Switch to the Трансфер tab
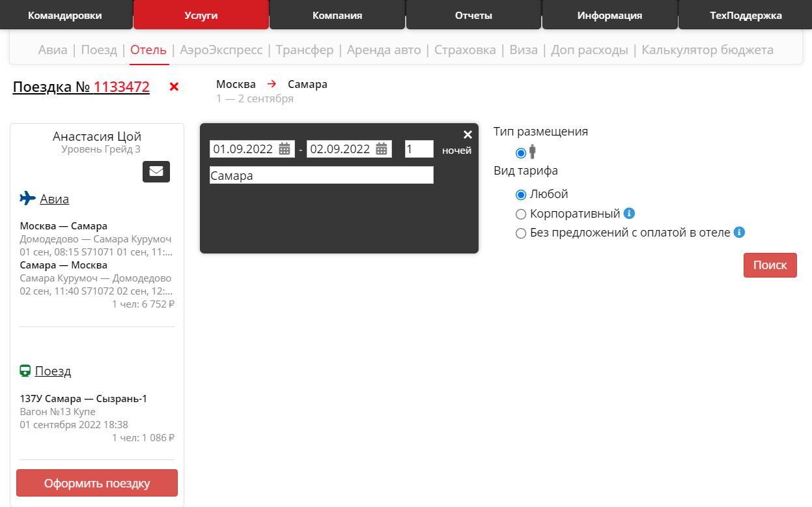 [304, 50]
